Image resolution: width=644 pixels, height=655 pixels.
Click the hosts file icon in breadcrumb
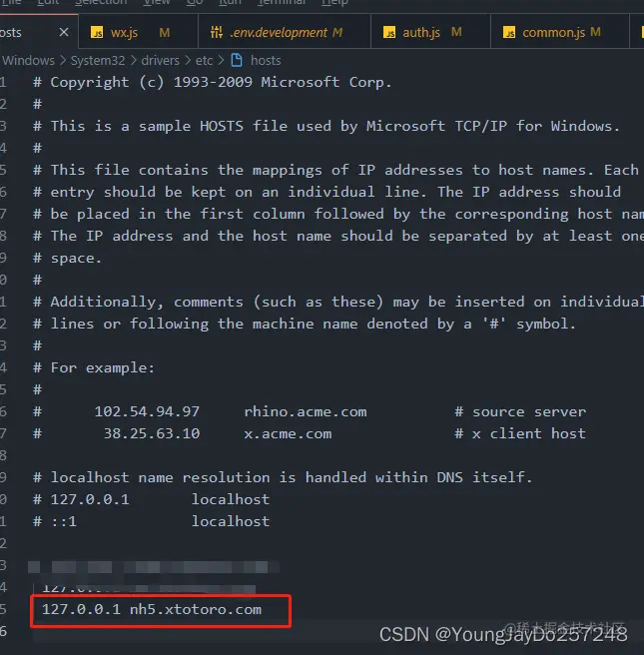[237, 60]
